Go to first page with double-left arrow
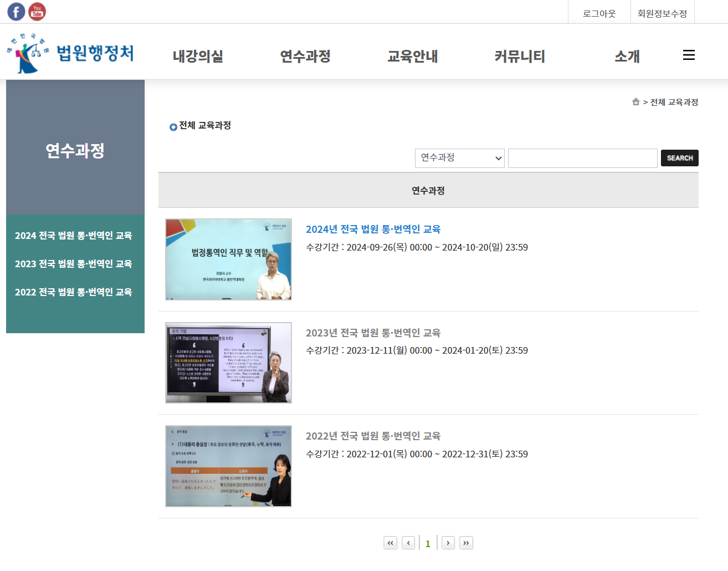The height and width of the screenshot is (571, 728). pyautogui.click(x=391, y=543)
